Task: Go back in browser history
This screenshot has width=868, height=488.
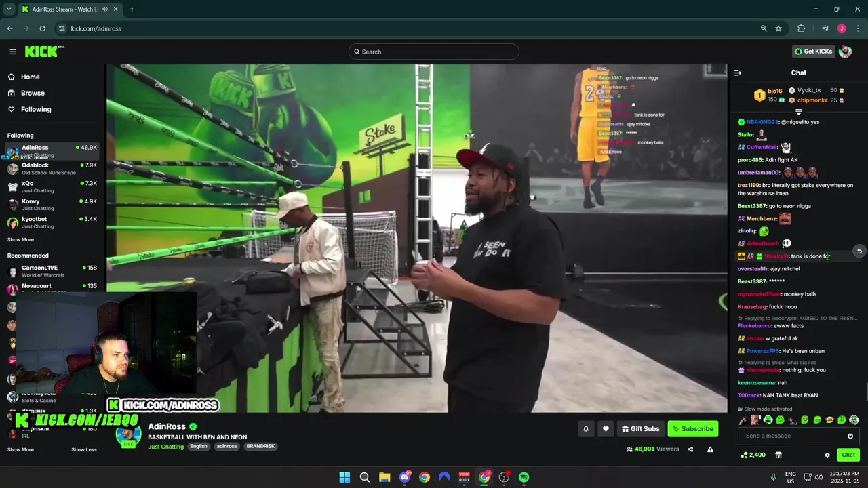Action: click(x=9, y=28)
